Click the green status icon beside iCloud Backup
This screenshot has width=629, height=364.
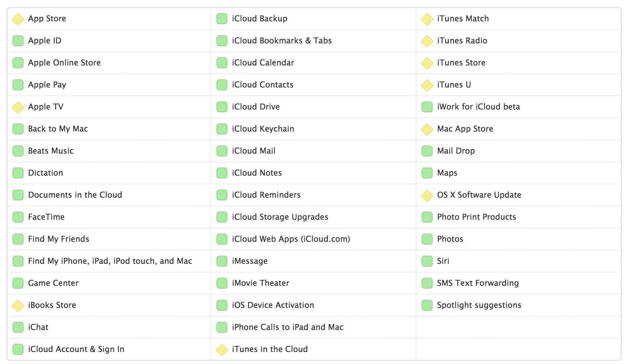click(222, 19)
